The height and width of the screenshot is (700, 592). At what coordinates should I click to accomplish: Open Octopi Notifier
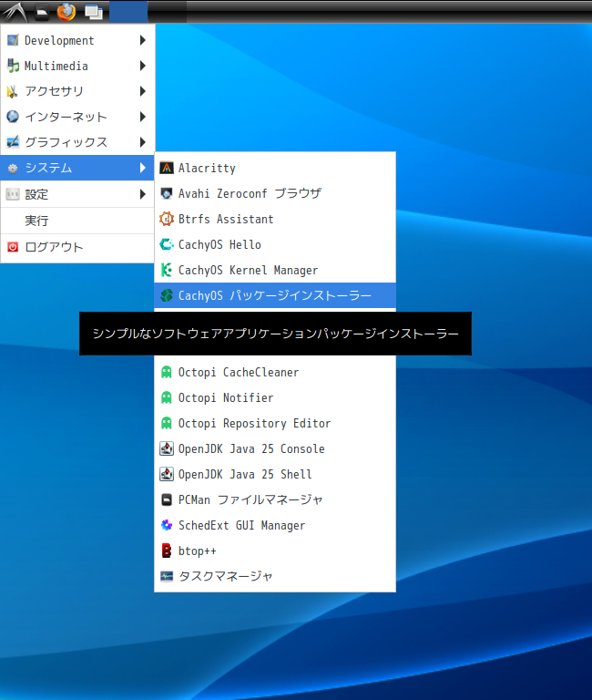(275, 397)
